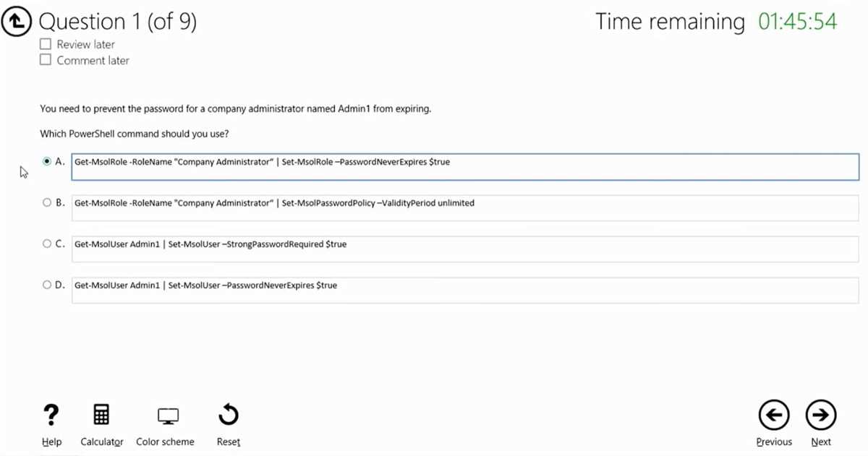Select radio button for answer C
This screenshot has height=456, width=868.
point(47,244)
